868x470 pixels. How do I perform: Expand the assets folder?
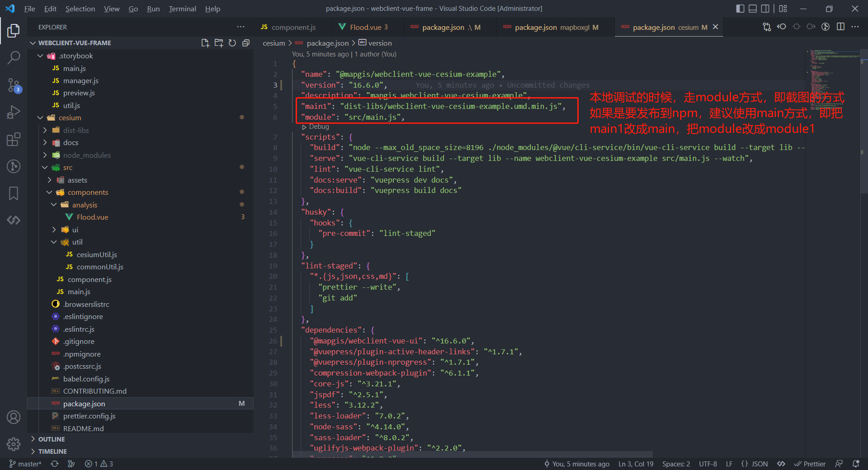[x=49, y=180]
